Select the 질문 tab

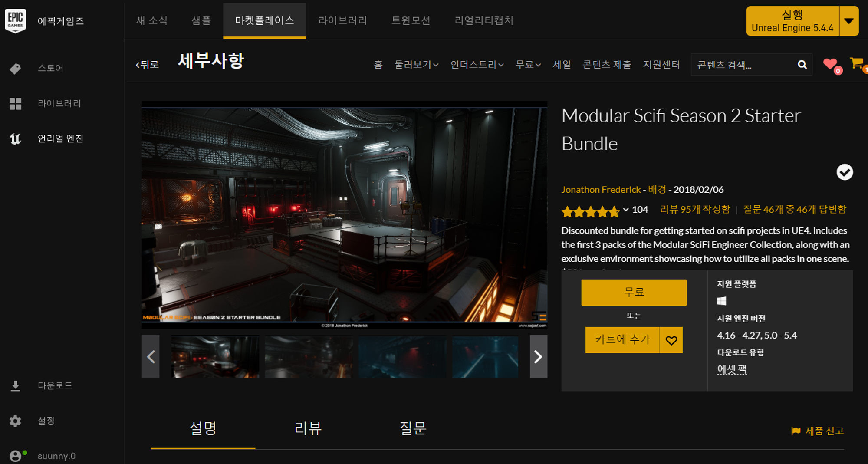click(x=413, y=429)
